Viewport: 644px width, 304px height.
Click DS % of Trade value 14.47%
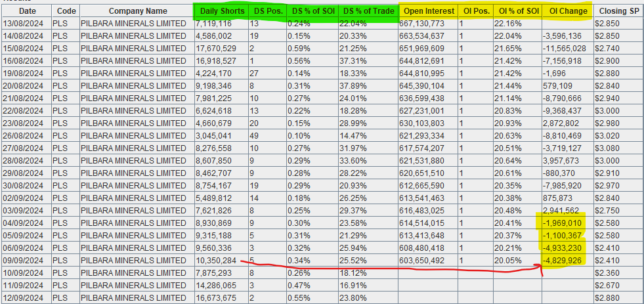click(353, 136)
